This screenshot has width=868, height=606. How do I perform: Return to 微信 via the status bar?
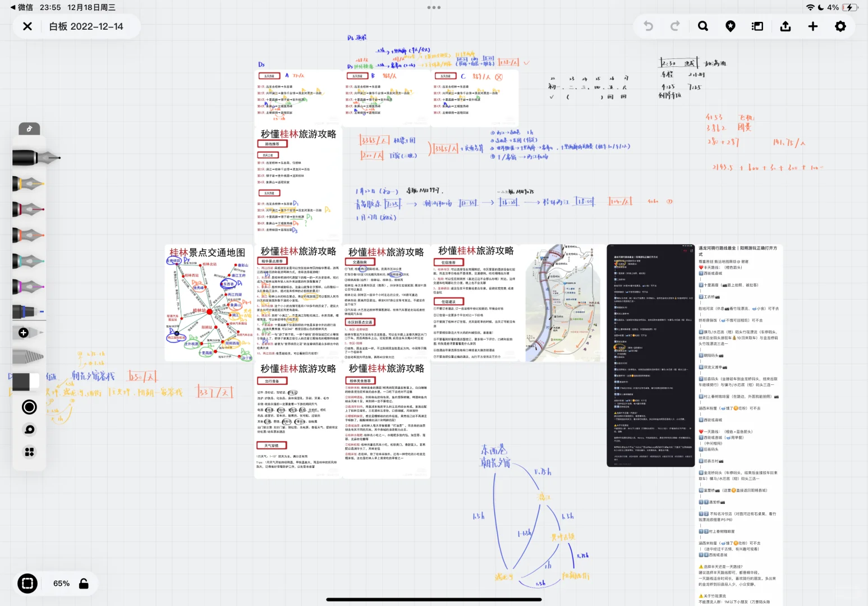[22, 7]
